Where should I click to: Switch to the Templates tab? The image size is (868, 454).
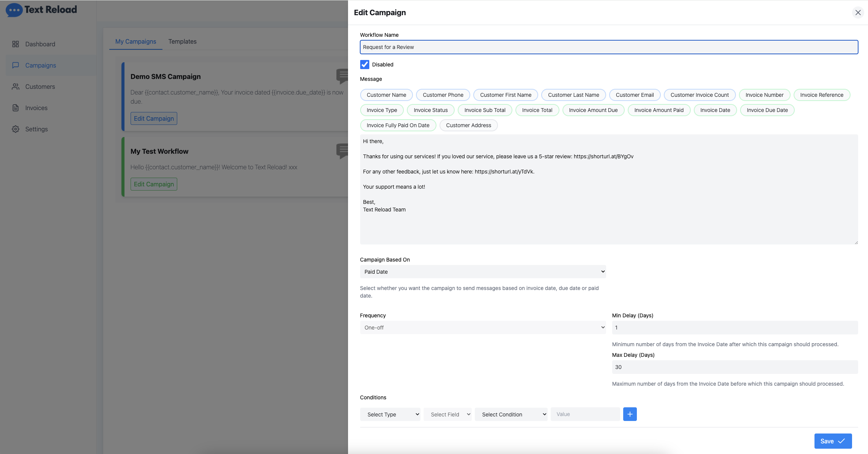click(x=183, y=41)
